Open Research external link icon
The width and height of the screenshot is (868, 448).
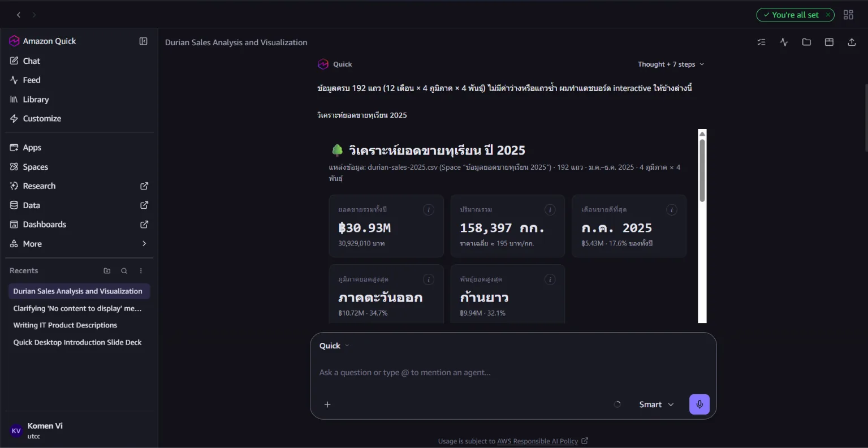(144, 186)
